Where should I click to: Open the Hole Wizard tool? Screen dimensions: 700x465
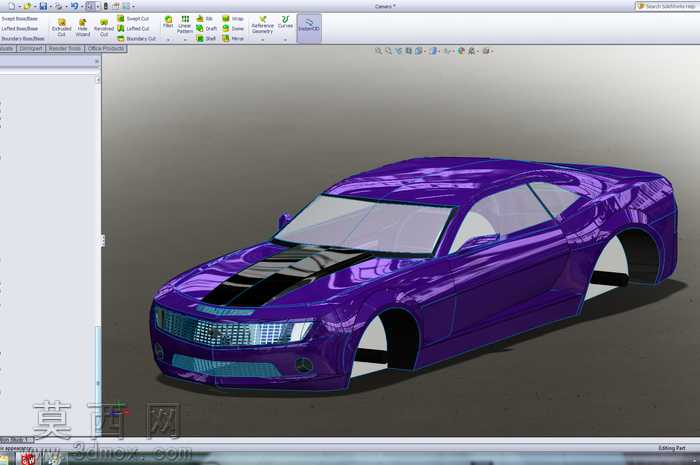[x=83, y=28]
